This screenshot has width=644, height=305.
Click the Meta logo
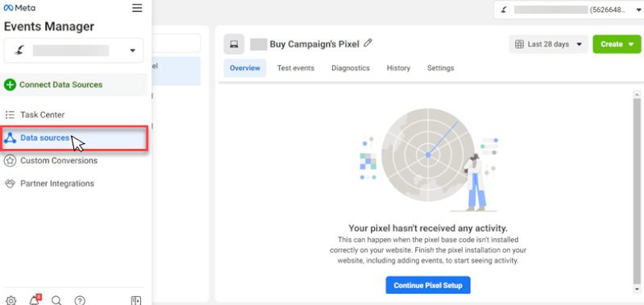tap(19, 8)
